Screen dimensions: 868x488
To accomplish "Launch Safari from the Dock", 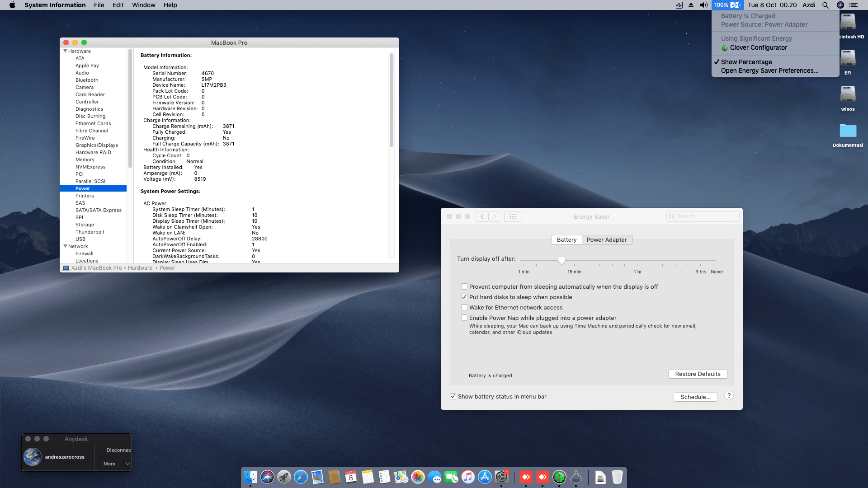I will point(300,477).
